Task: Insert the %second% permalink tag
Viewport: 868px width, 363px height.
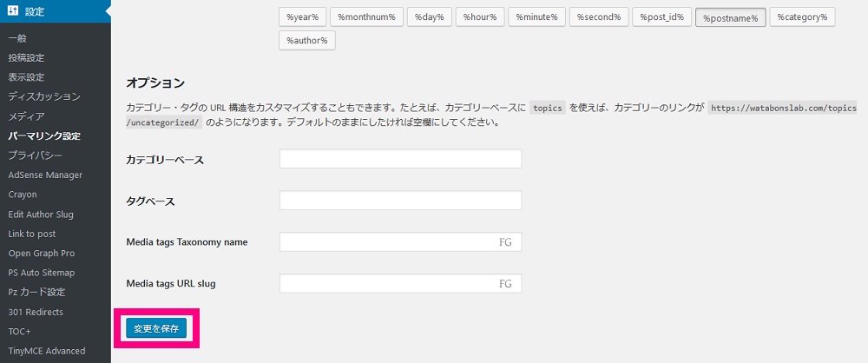Action: 598,17
